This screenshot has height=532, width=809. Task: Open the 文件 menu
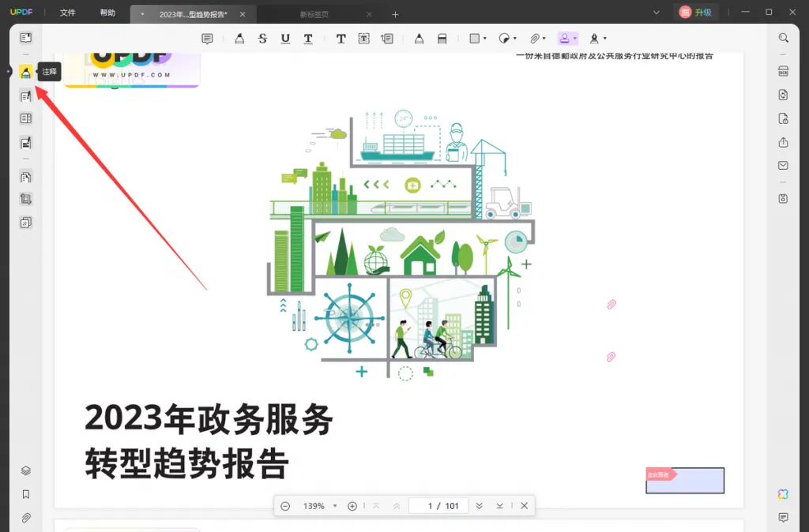pyautogui.click(x=68, y=13)
